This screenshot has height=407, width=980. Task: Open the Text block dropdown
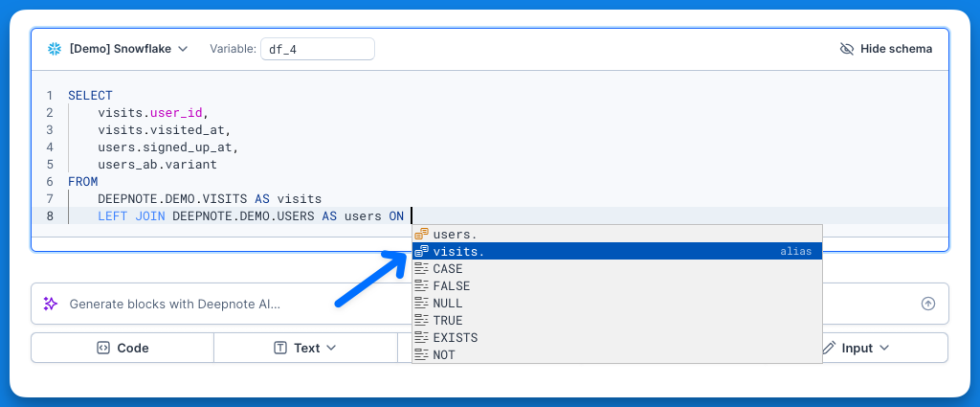[305, 348]
